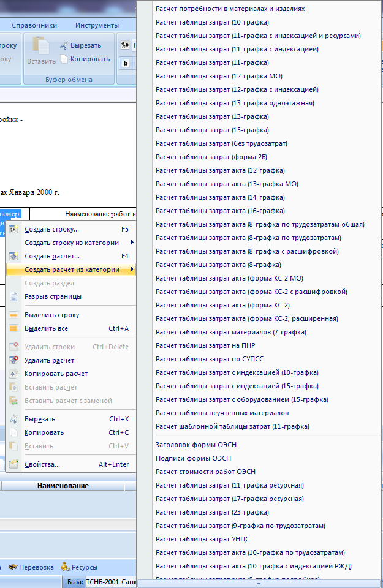
Task: Click the delete calculation icon beside 'Удалить расчет'
Action: [x=13, y=360]
